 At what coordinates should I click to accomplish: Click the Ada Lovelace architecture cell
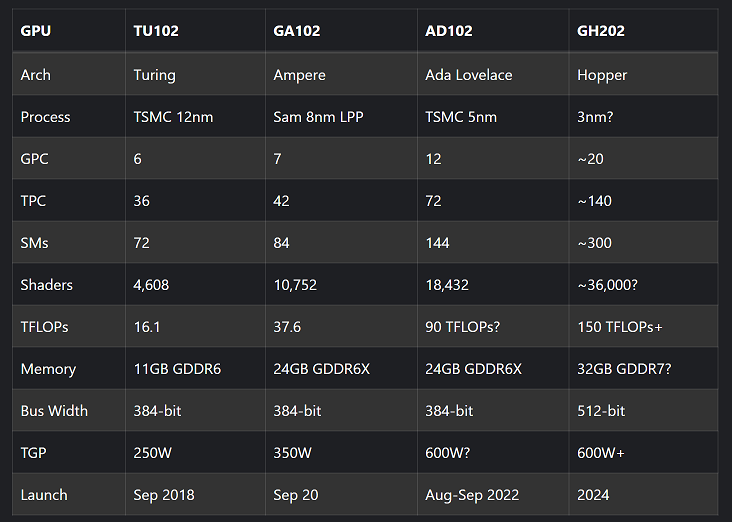(x=469, y=75)
